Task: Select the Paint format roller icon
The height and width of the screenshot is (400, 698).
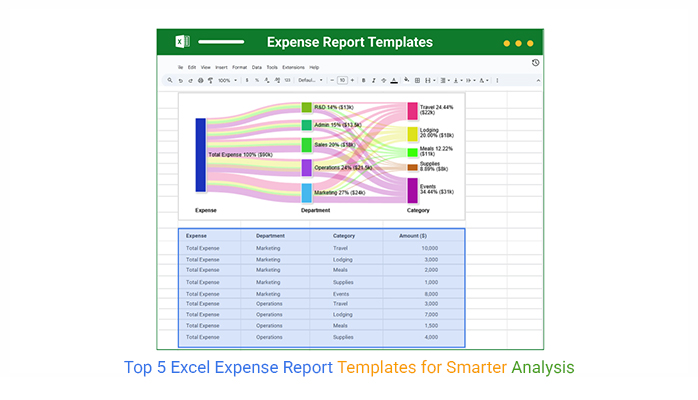Action: pos(210,81)
